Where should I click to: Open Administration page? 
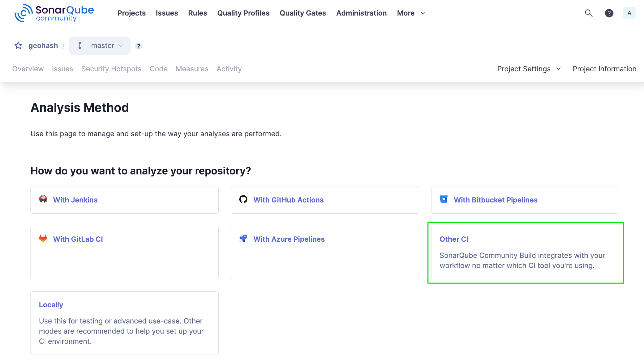361,13
